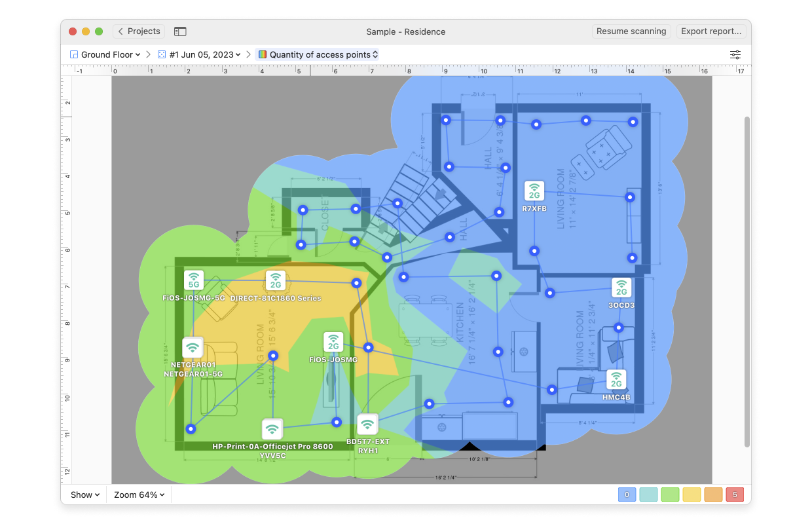The height and width of the screenshot is (524, 812).
Task: Click the teal legend swatch
Action: pos(649,495)
